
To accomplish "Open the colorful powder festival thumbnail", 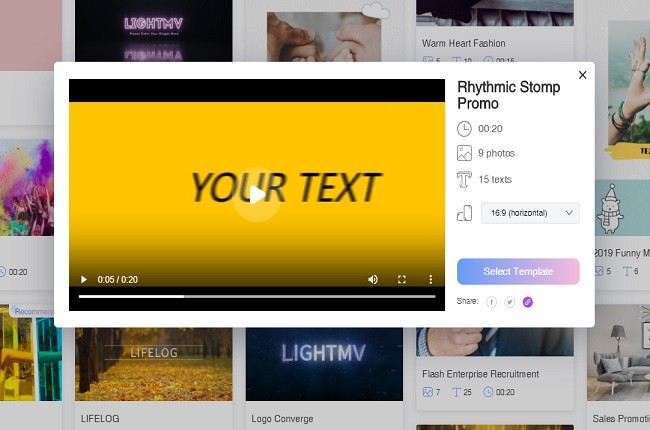I will pyautogui.click(x=27, y=187).
